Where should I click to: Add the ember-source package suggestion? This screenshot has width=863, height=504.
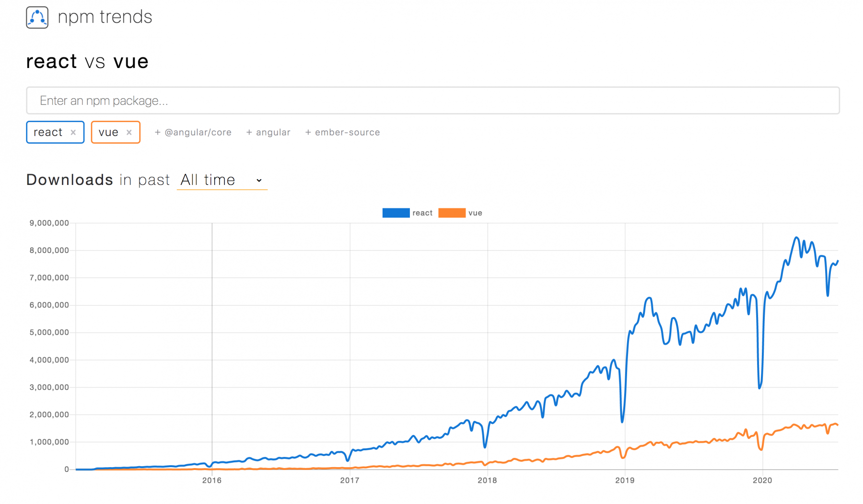coord(342,133)
